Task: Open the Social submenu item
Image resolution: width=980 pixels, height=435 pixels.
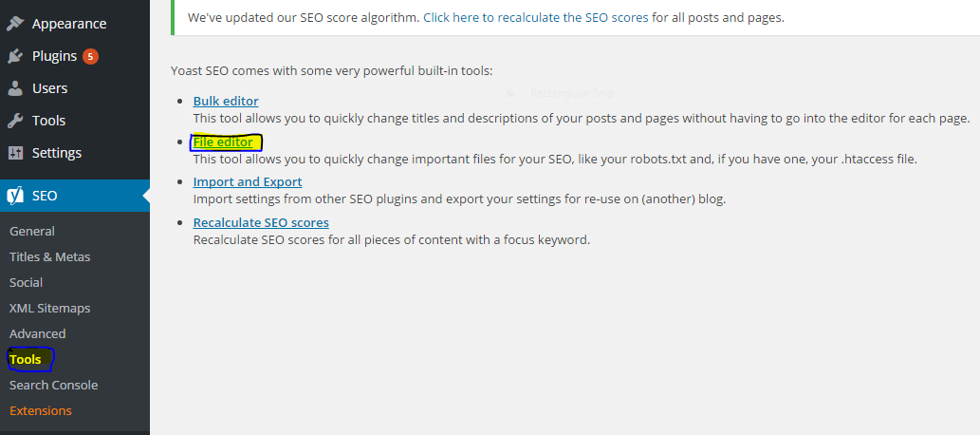Action: (27, 282)
